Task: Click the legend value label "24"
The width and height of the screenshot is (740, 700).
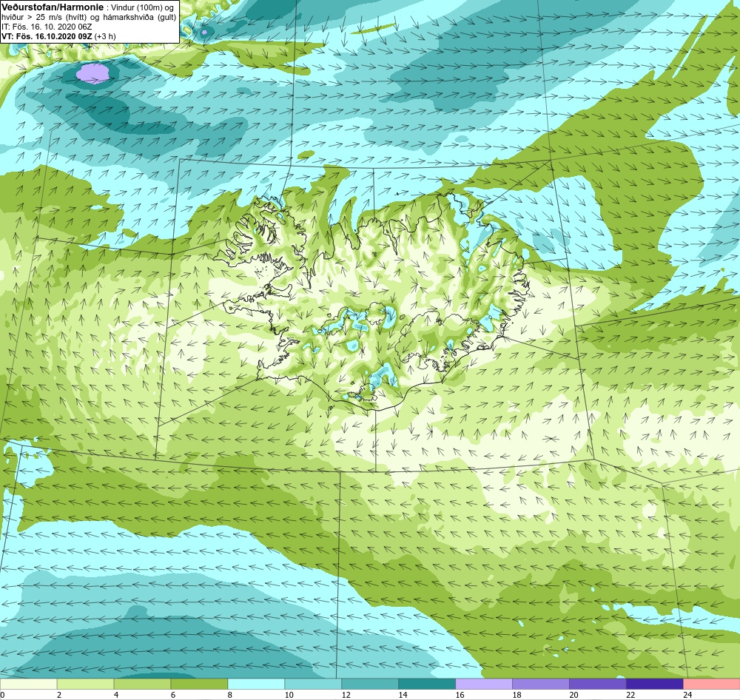Action: click(x=687, y=695)
